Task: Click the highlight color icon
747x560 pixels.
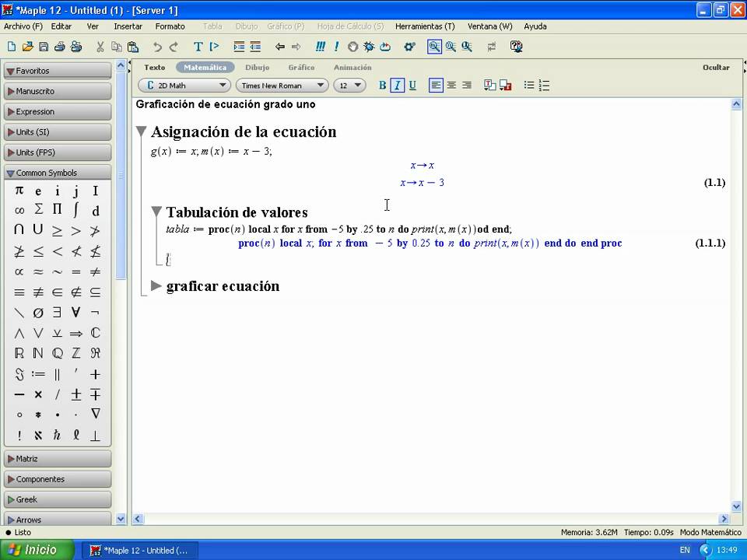Action: (505, 86)
